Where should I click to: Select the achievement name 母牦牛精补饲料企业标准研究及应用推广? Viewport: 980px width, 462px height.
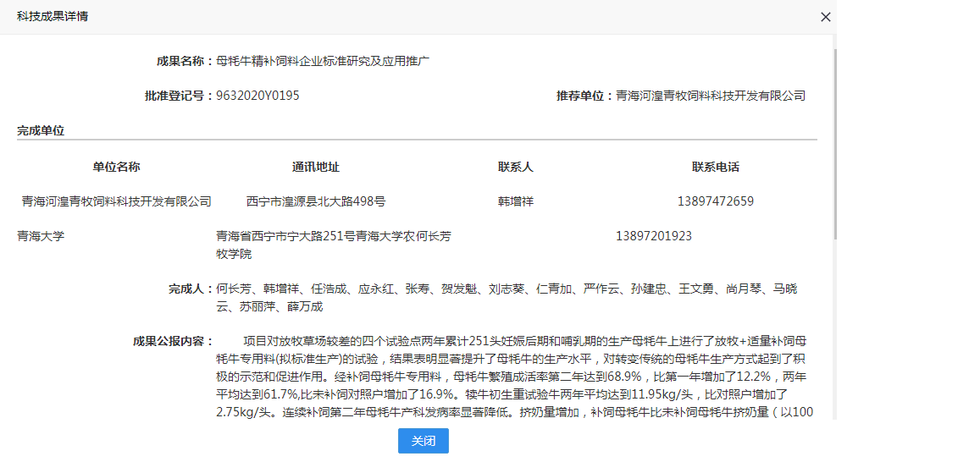[x=323, y=61]
